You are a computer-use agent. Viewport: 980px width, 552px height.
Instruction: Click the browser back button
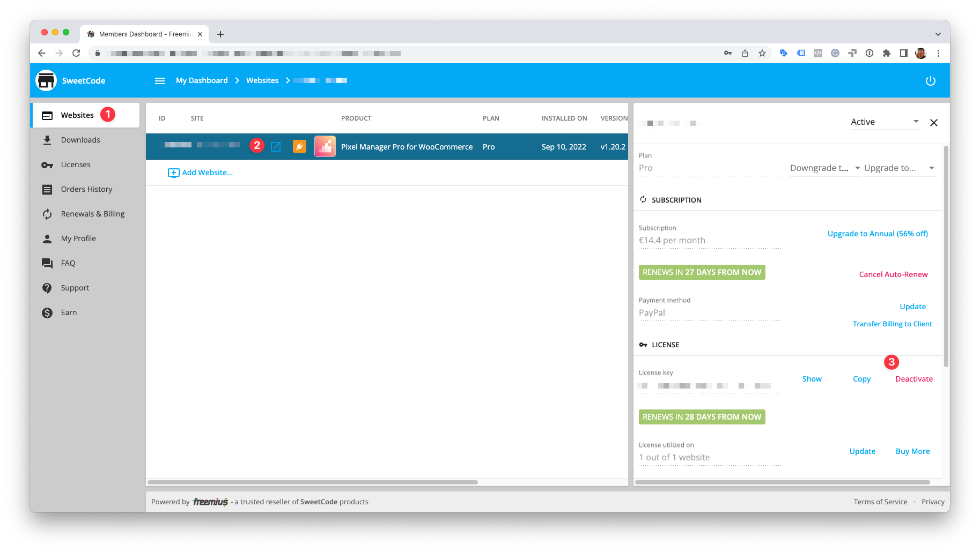(42, 53)
